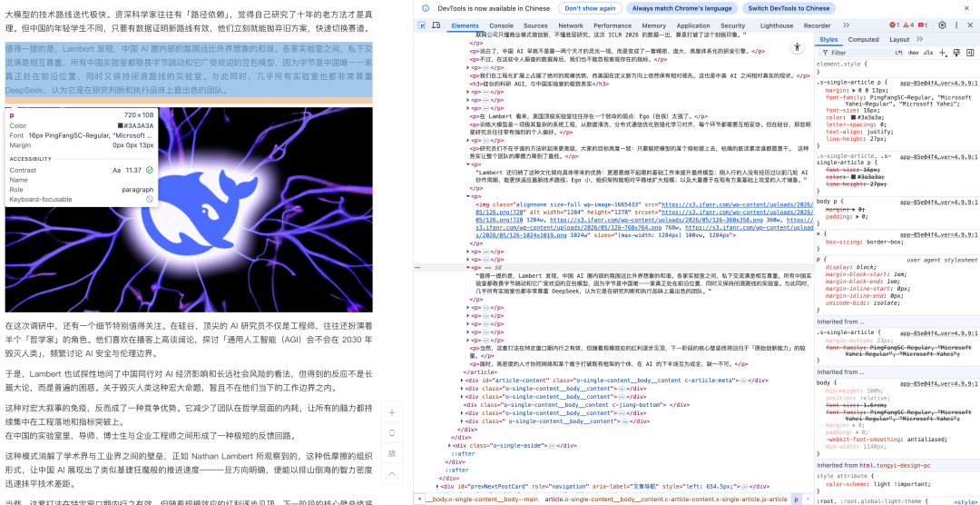The height and width of the screenshot is (505, 980).
Task: Open stylesheet link beside * box-sizing rule
Action: pos(938,234)
